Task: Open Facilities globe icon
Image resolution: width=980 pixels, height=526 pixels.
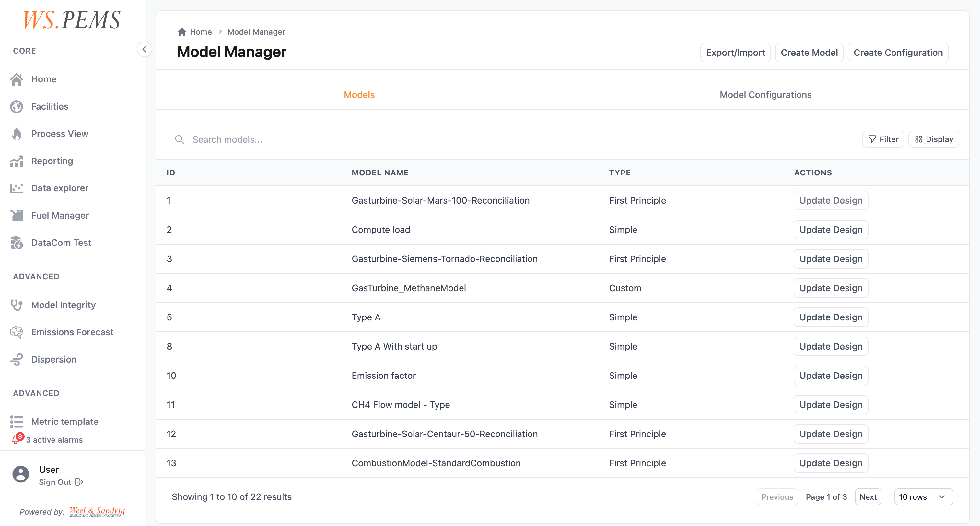Action: (x=17, y=107)
